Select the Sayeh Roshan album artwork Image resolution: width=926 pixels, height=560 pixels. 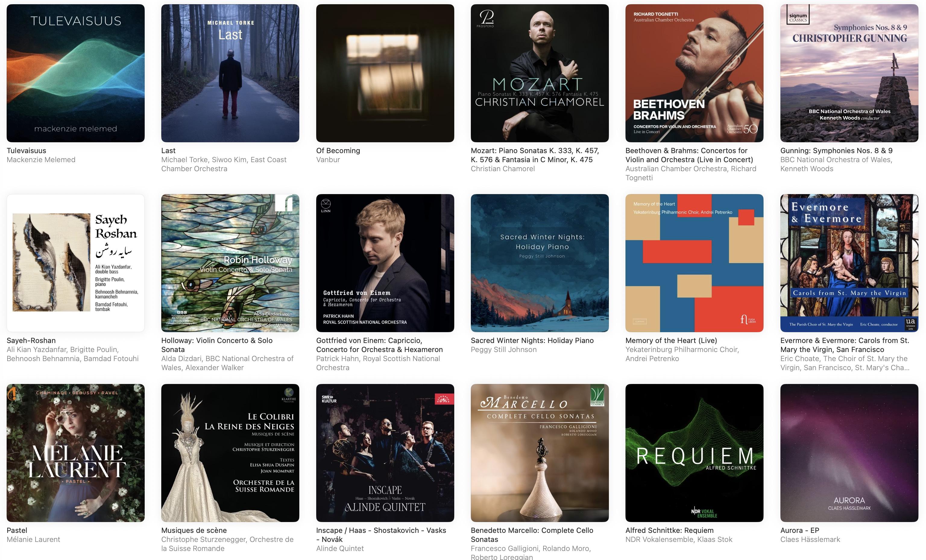[76, 263]
